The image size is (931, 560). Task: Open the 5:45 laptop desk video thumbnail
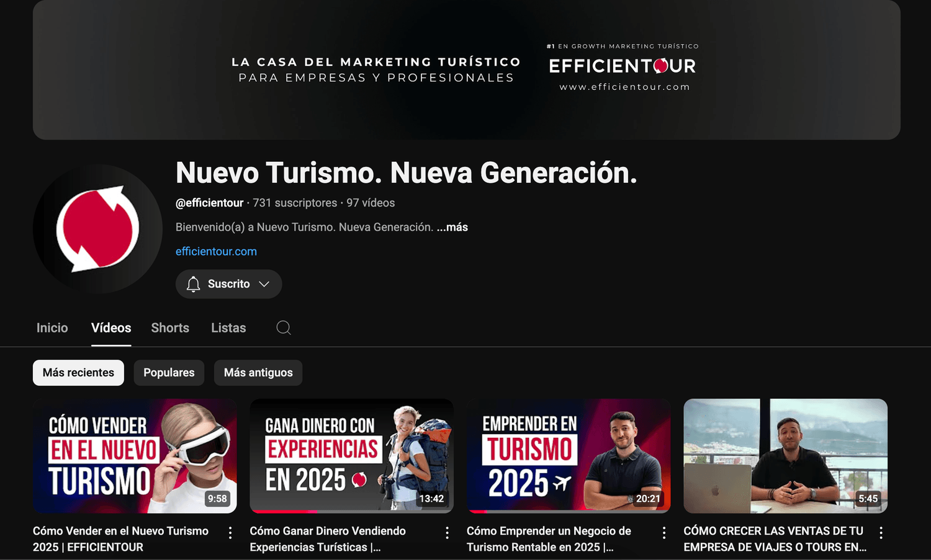point(785,456)
